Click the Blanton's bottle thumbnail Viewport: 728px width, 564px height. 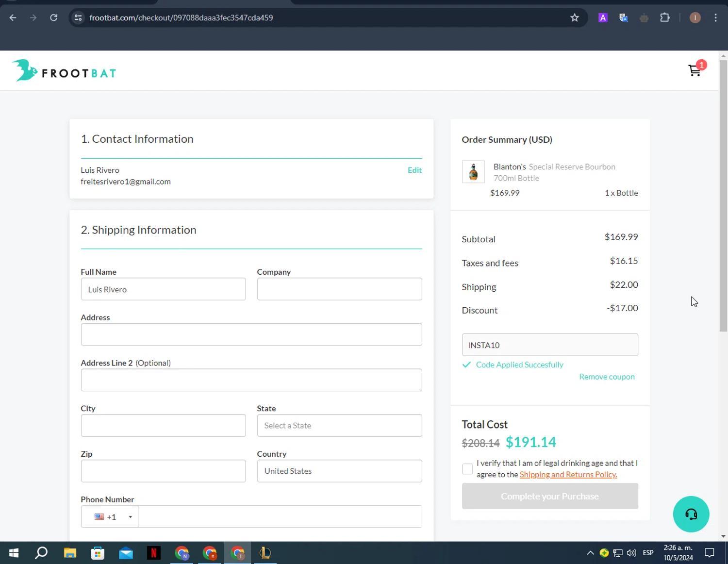tap(473, 172)
